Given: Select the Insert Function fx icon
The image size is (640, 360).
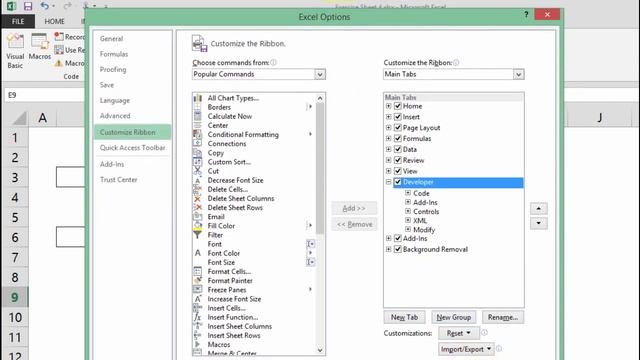Looking at the screenshot, I should [198, 317].
